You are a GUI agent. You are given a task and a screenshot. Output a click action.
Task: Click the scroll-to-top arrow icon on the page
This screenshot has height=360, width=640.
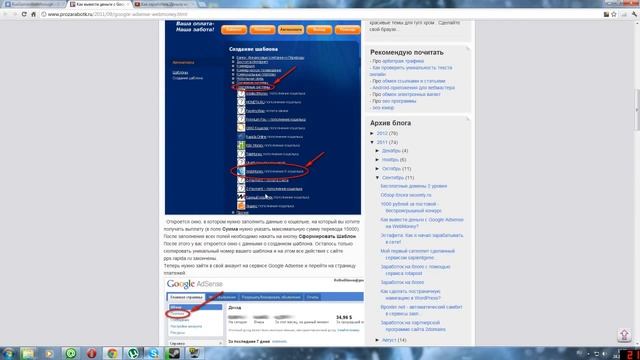coord(624,335)
